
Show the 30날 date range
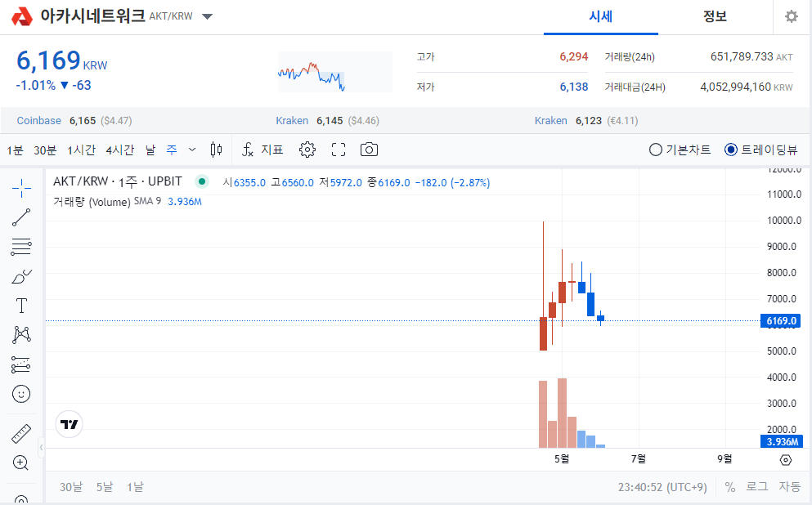(71, 487)
